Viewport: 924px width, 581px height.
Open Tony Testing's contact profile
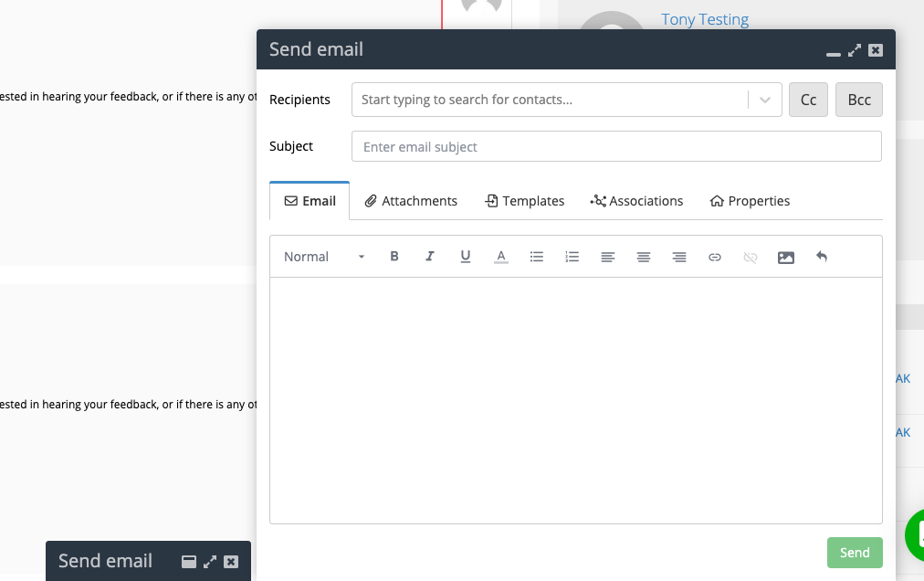click(704, 18)
